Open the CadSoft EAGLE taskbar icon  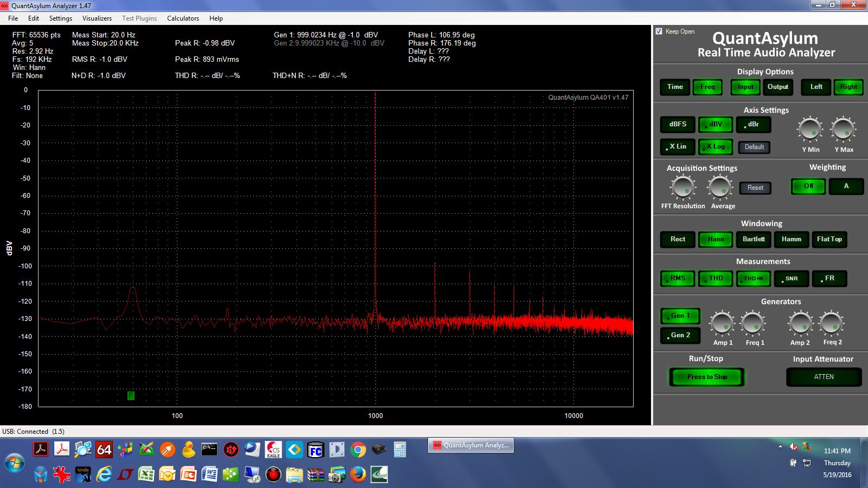click(x=273, y=450)
